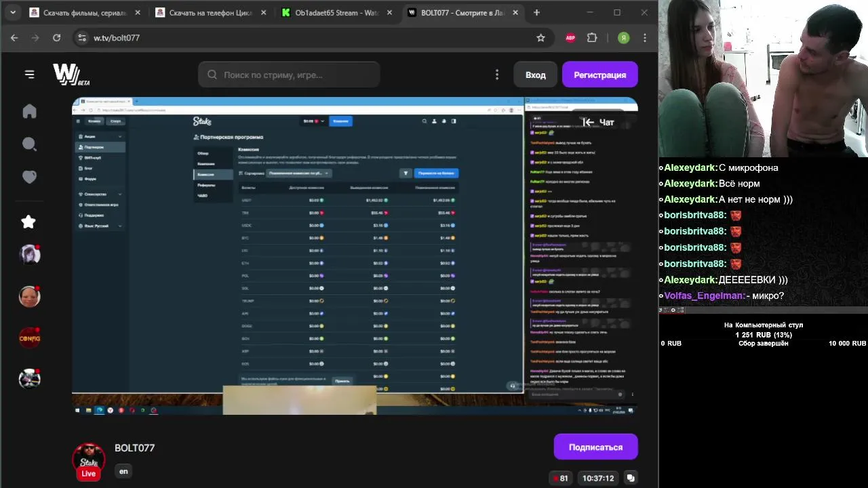Expand the Акции item in streamed Stake sidebar

[100, 136]
